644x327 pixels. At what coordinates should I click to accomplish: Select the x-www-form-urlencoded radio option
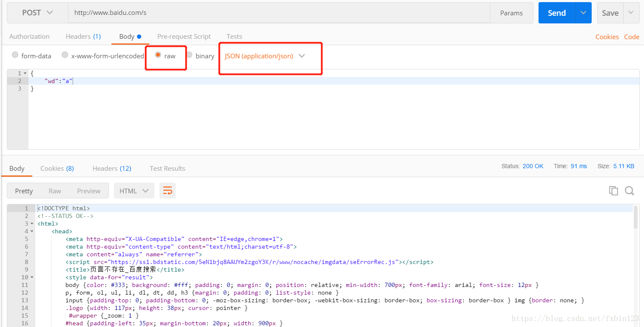coord(65,55)
